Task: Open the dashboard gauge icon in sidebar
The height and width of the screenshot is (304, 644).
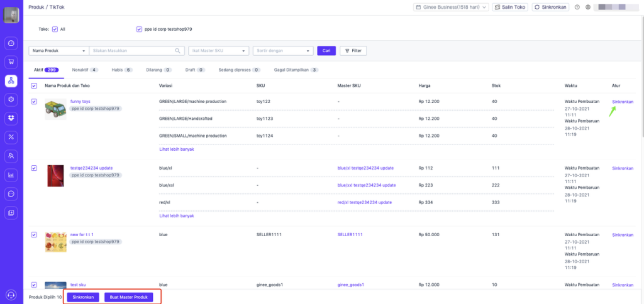Action: [x=11, y=43]
